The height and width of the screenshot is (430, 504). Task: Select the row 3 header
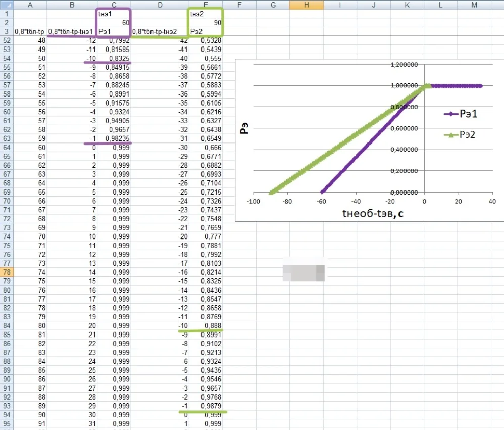[7, 31]
